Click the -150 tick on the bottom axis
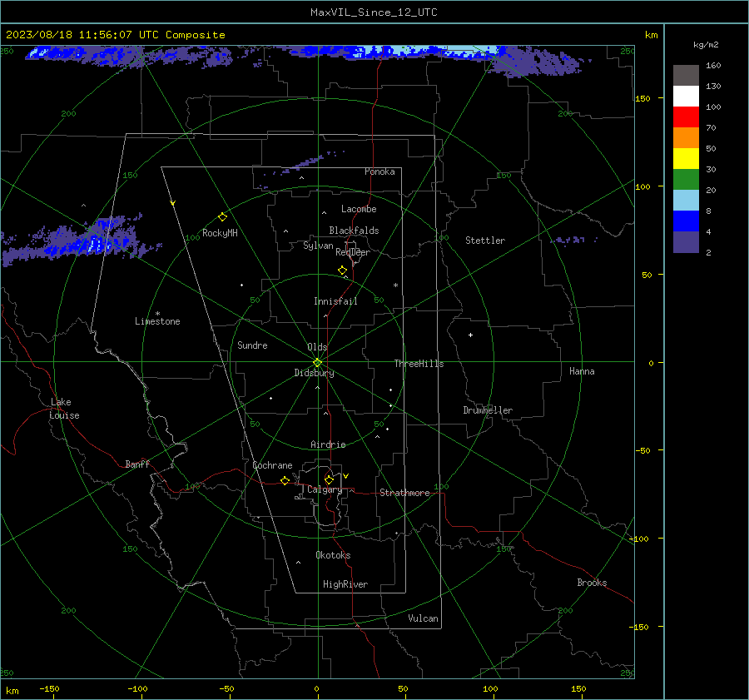 49,688
